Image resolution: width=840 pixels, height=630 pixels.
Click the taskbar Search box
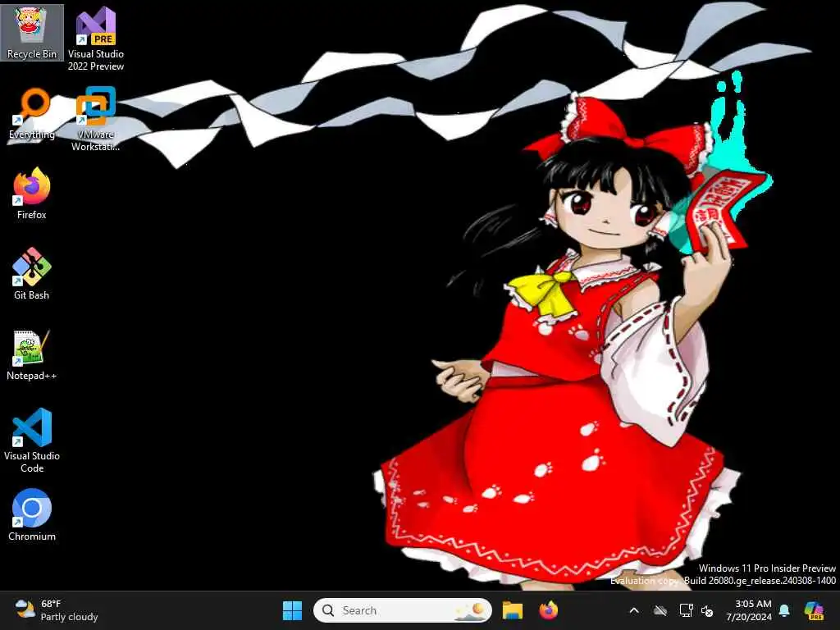coord(402,610)
